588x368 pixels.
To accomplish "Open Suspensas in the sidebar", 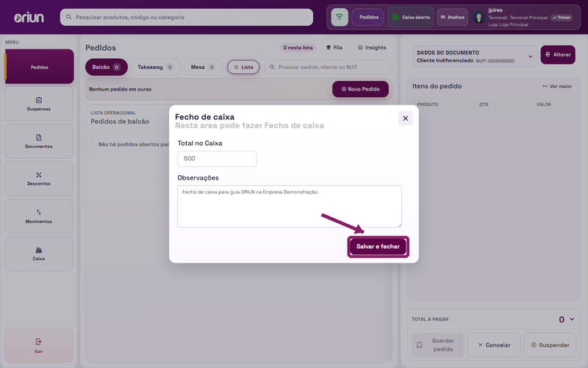I will 39,104.
